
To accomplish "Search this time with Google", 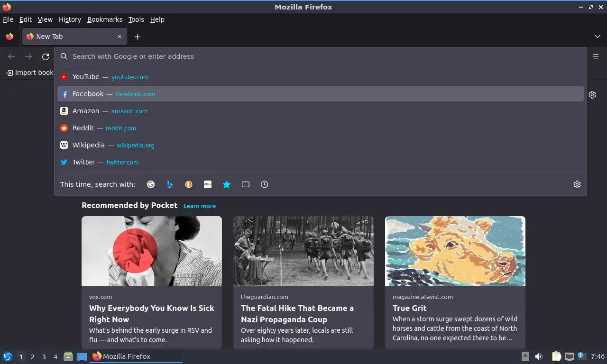I will pos(151,184).
